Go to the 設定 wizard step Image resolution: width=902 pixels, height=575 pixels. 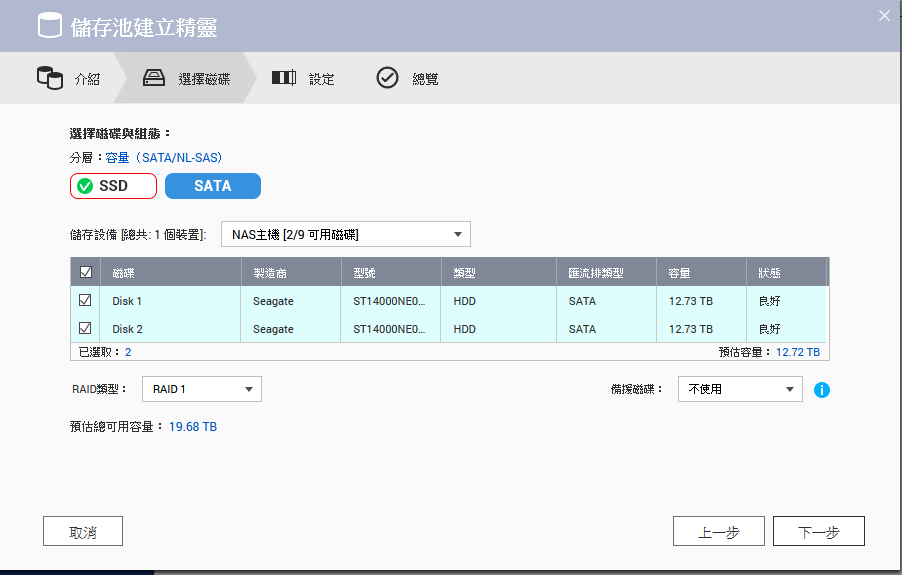(321, 79)
